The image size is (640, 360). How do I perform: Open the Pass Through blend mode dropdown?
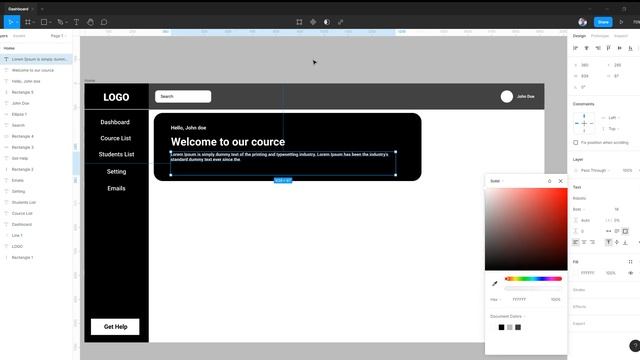[595, 170]
